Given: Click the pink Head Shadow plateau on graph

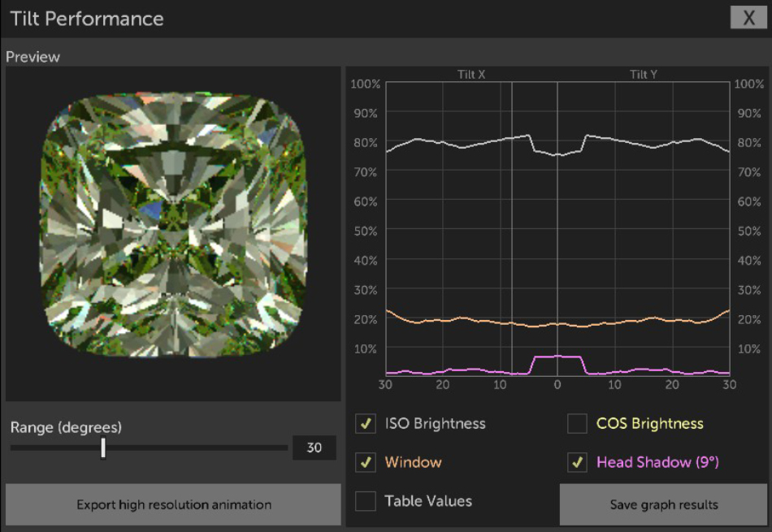Looking at the screenshot, I should pos(557,357).
